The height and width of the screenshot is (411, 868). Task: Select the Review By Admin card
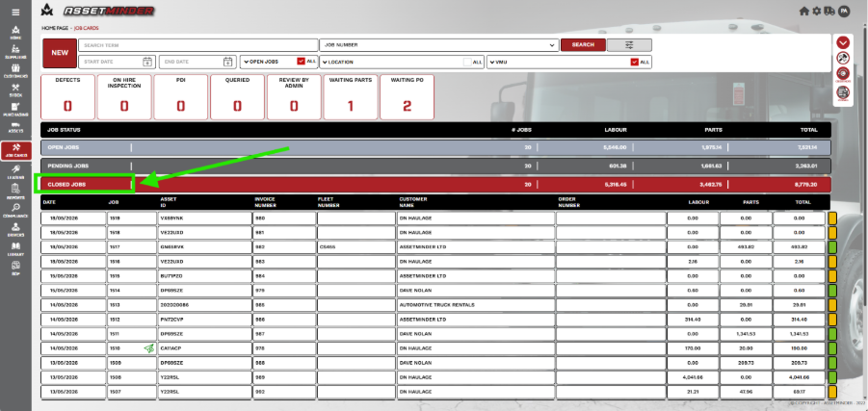[x=294, y=97]
